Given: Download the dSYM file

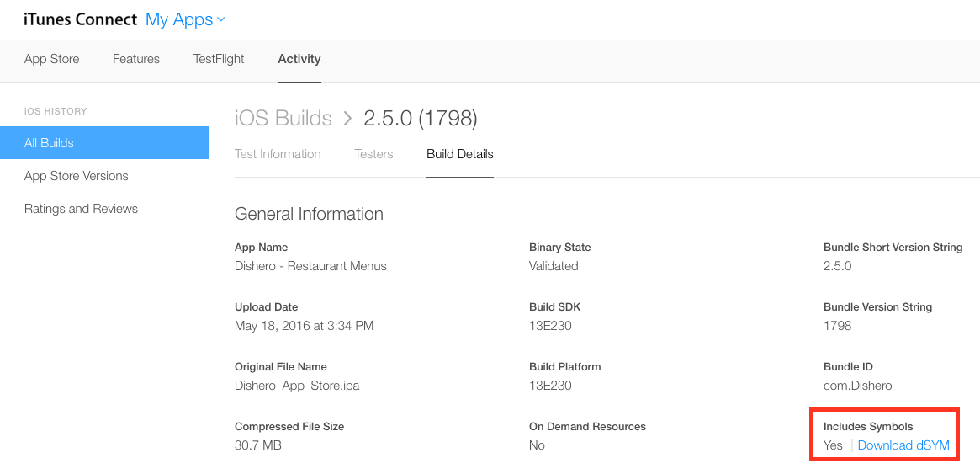Looking at the screenshot, I should [903, 445].
